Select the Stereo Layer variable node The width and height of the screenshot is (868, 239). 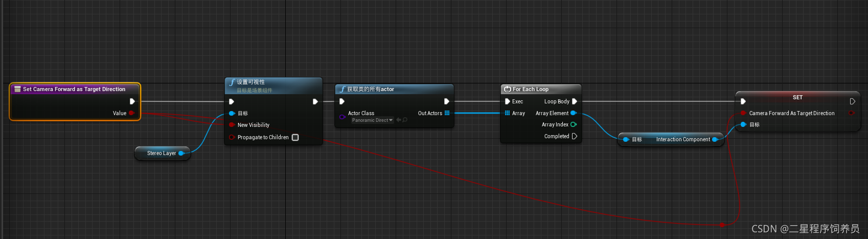point(163,153)
